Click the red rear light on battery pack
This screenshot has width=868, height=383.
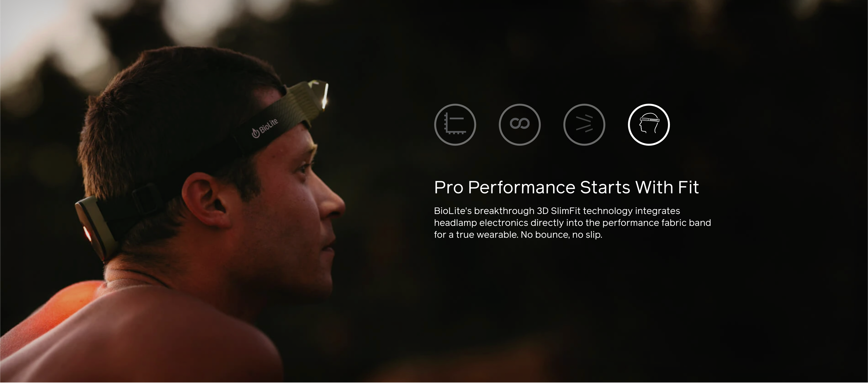87,234
